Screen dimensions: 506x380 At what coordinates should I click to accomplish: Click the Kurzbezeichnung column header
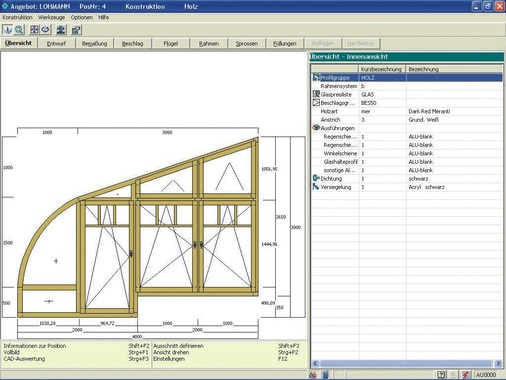coord(382,69)
